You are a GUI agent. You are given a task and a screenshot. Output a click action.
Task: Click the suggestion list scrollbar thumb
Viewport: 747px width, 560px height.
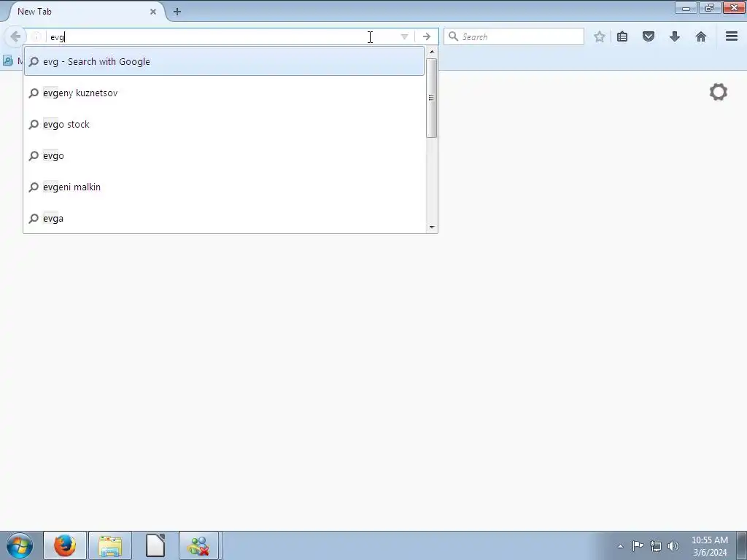point(432,98)
